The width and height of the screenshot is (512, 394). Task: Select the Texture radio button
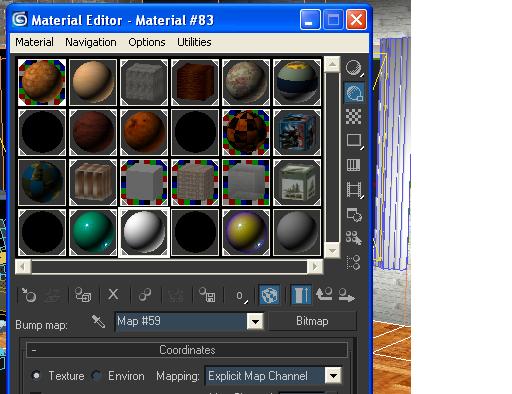coord(36,376)
